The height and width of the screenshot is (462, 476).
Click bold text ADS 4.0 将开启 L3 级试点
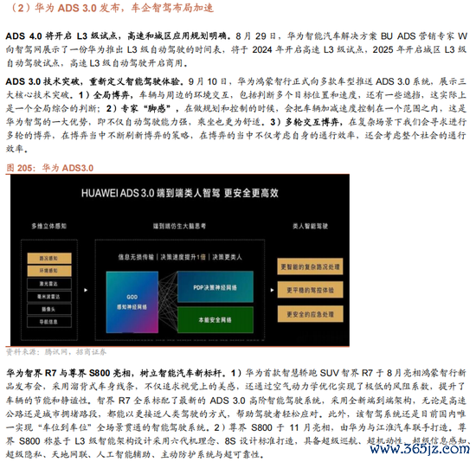[x=61, y=35]
